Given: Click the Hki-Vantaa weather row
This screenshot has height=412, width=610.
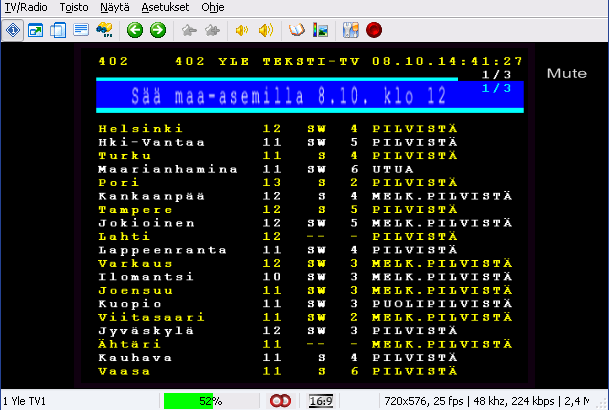Looking at the screenshot, I should (x=279, y=142).
